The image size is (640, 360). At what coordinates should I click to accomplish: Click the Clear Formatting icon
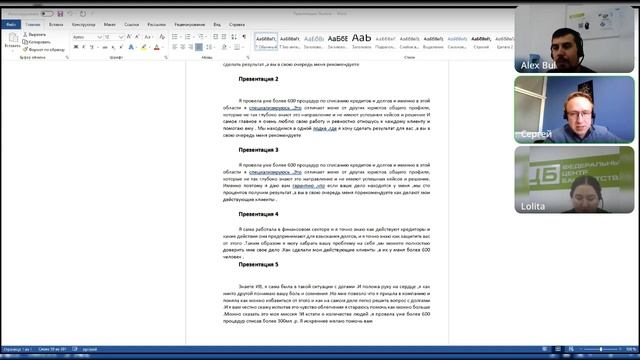[162, 37]
